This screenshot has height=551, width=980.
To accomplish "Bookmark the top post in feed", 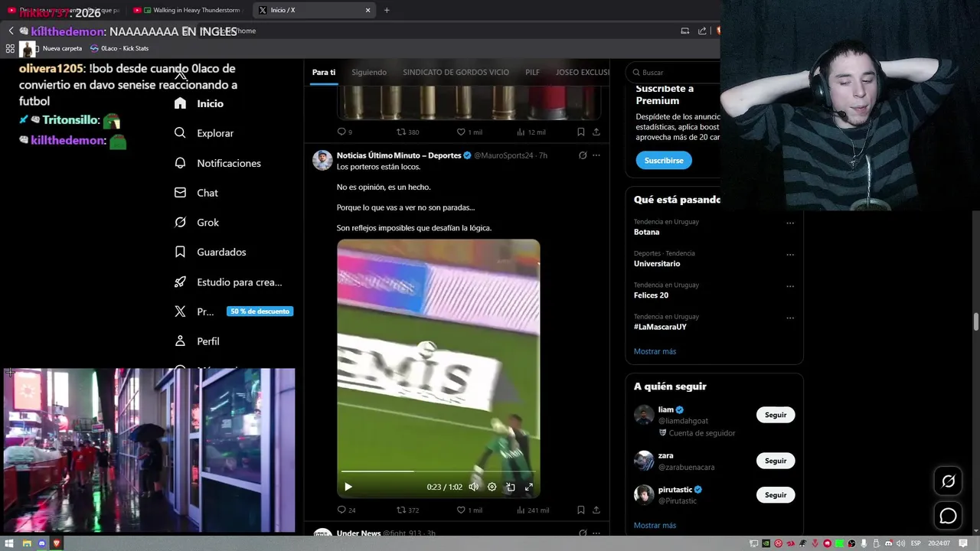I will point(581,132).
